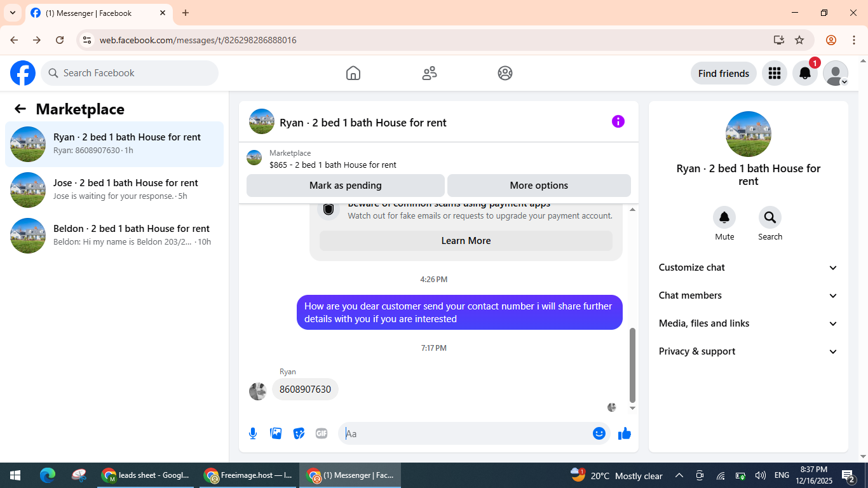This screenshot has height=488, width=868.
Task: Open the Facebook menu grid icon
Action: coord(774,73)
